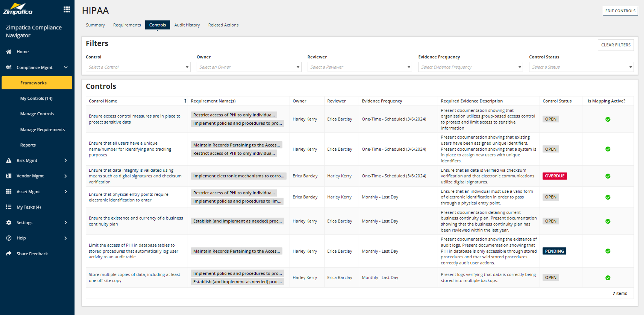Sort by the Control Status column header
This screenshot has width=644, height=315.
[x=557, y=101]
